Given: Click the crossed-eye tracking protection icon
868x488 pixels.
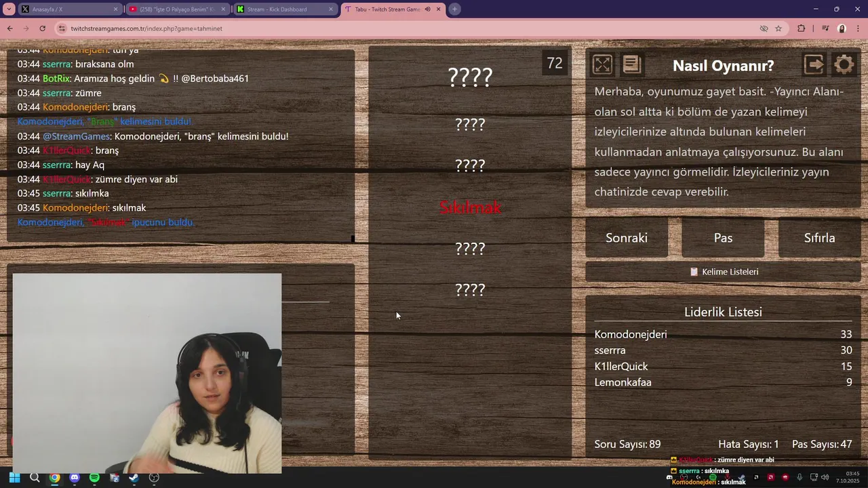Looking at the screenshot, I should [x=764, y=28].
